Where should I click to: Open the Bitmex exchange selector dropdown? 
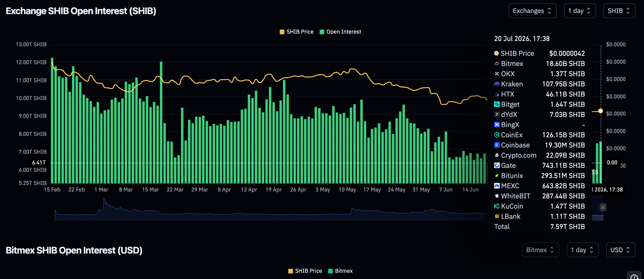click(540, 250)
